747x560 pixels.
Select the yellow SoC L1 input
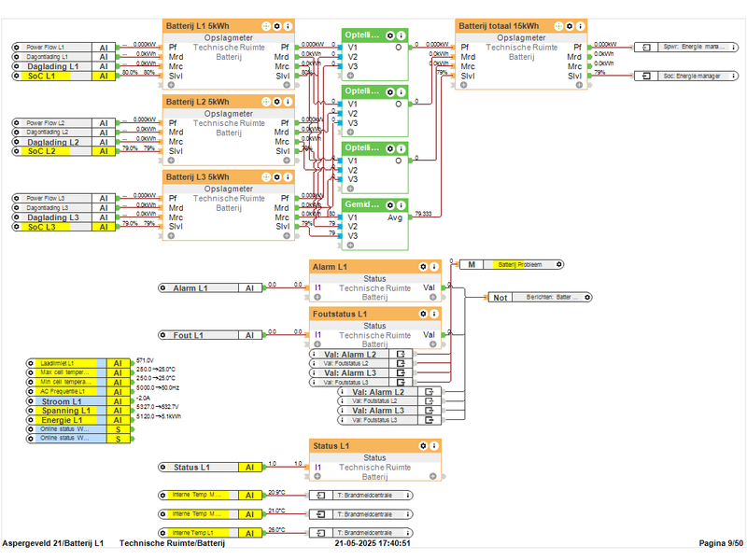(63, 76)
